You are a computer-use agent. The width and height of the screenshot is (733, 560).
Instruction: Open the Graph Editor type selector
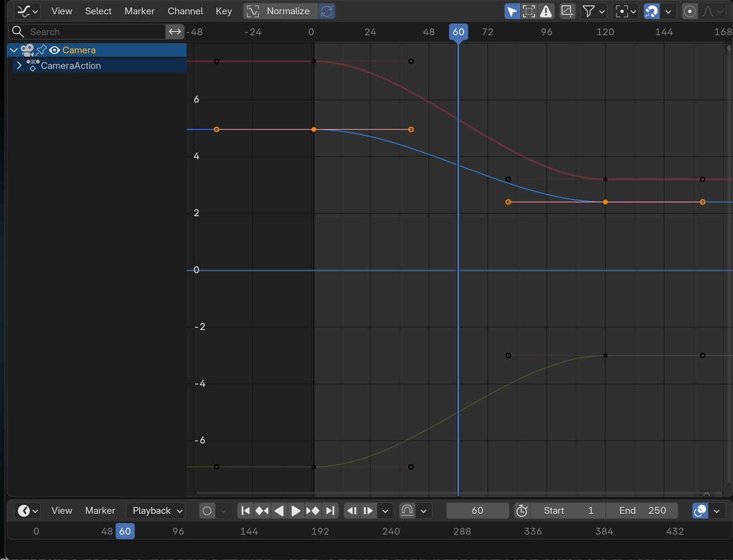[x=27, y=11]
